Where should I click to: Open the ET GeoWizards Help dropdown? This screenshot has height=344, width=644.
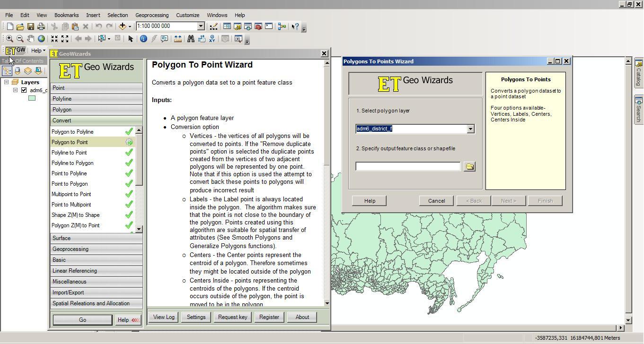[x=38, y=51]
